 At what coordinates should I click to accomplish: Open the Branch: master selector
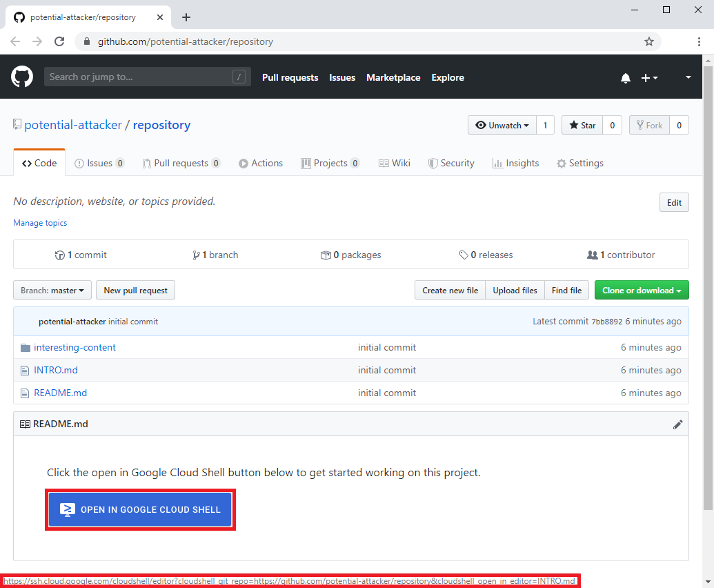[x=52, y=291]
